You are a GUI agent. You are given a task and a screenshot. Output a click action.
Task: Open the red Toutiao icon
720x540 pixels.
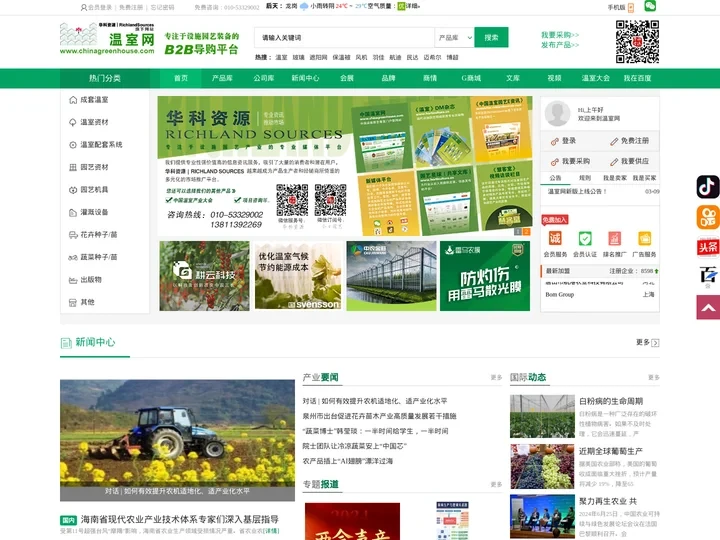click(708, 247)
